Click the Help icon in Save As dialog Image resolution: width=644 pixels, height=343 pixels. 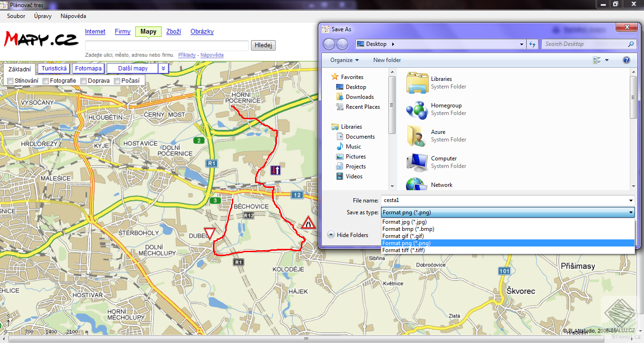[626, 60]
